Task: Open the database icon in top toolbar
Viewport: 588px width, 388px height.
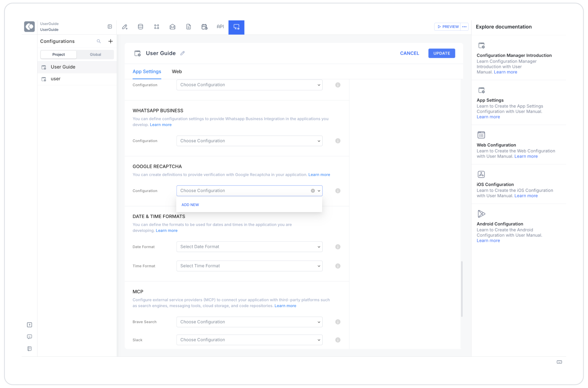Action: (140, 27)
